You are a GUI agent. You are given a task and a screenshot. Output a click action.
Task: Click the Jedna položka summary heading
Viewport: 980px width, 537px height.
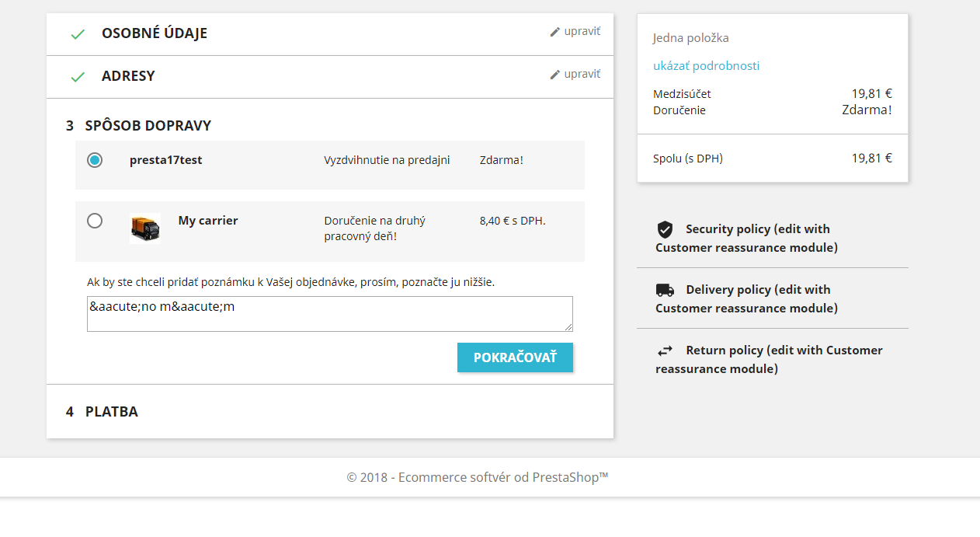point(690,38)
